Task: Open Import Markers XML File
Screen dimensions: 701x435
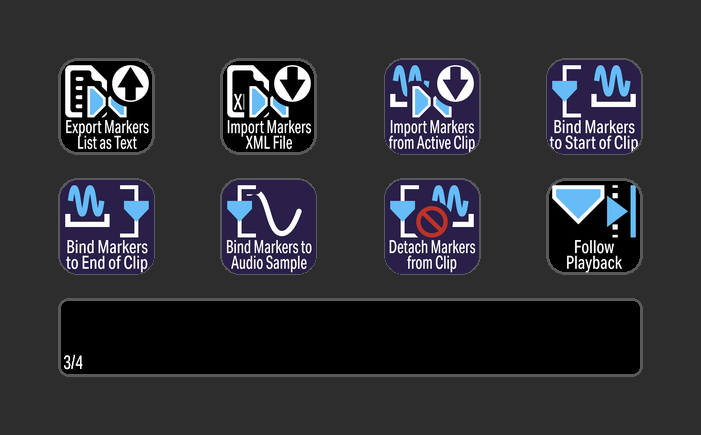Action: 269,106
